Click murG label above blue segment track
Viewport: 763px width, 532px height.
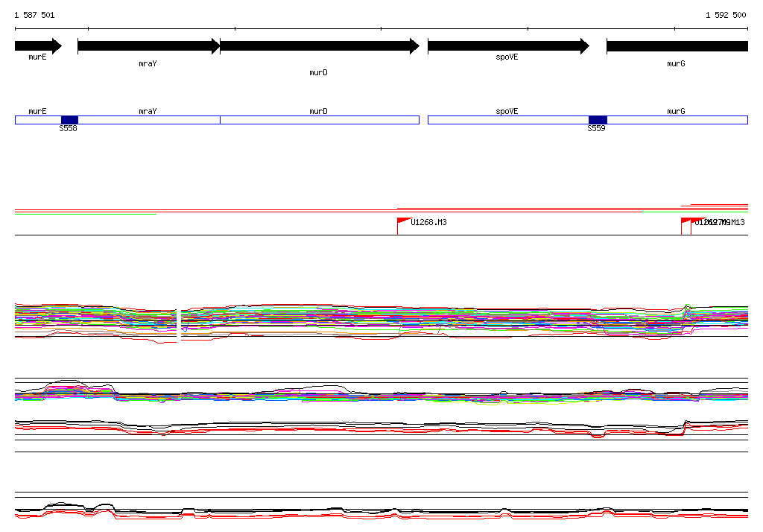[x=676, y=112]
